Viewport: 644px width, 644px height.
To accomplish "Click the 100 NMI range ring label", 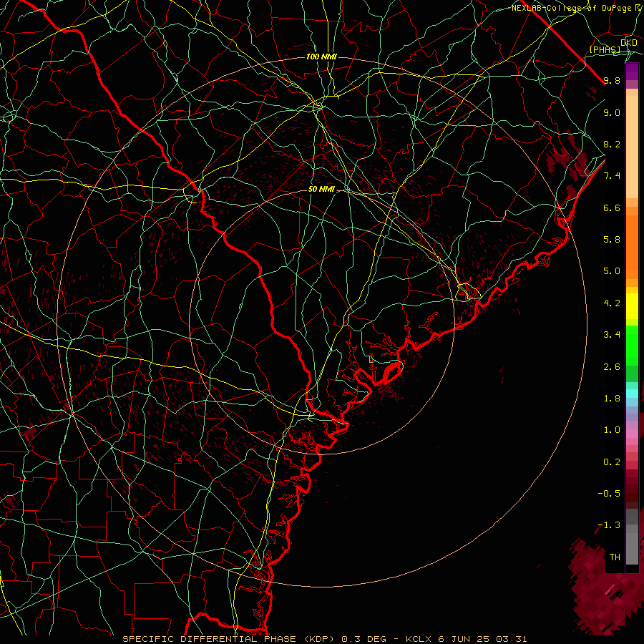I will click(x=321, y=57).
